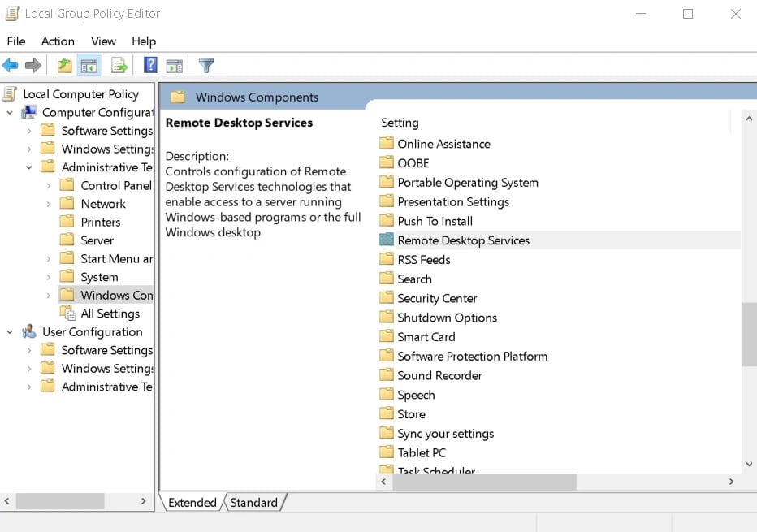Image resolution: width=757 pixels, height=532 pixels.
Task: Click the settings list horizontal scroll right arrow
Action: coord(731,482)
